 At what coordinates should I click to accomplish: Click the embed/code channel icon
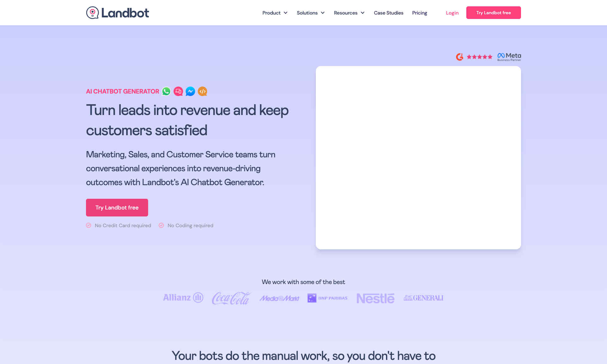coord(202,91)
